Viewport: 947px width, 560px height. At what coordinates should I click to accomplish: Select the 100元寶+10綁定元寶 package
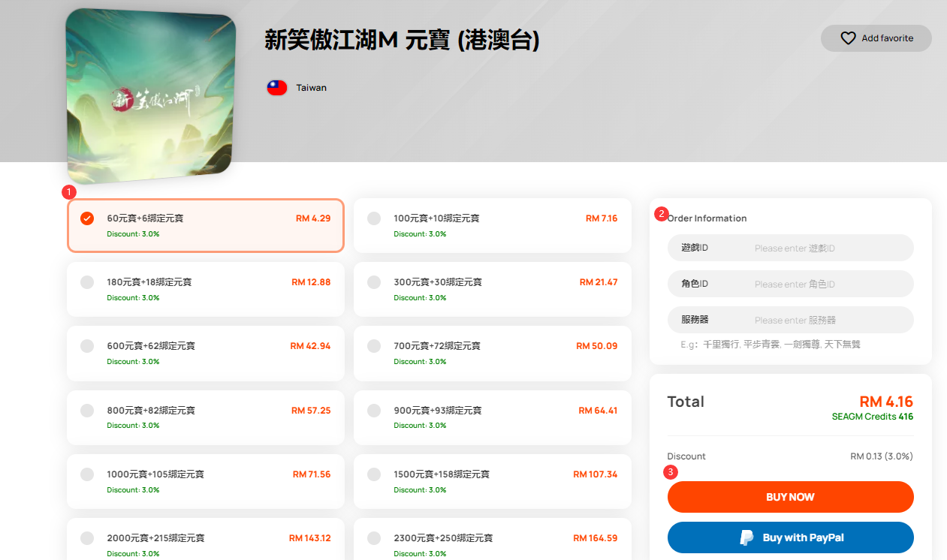point(492,225)
